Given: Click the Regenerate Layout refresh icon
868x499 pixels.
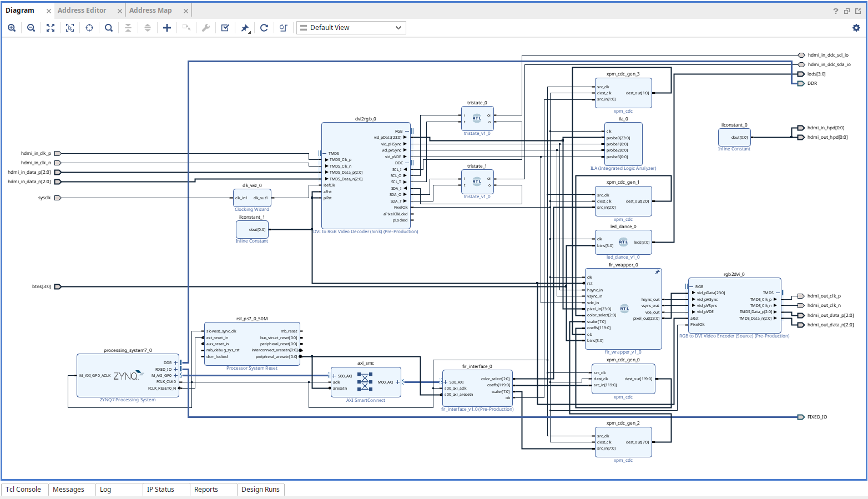Looking at the screenshot, I should pos(264,28).
